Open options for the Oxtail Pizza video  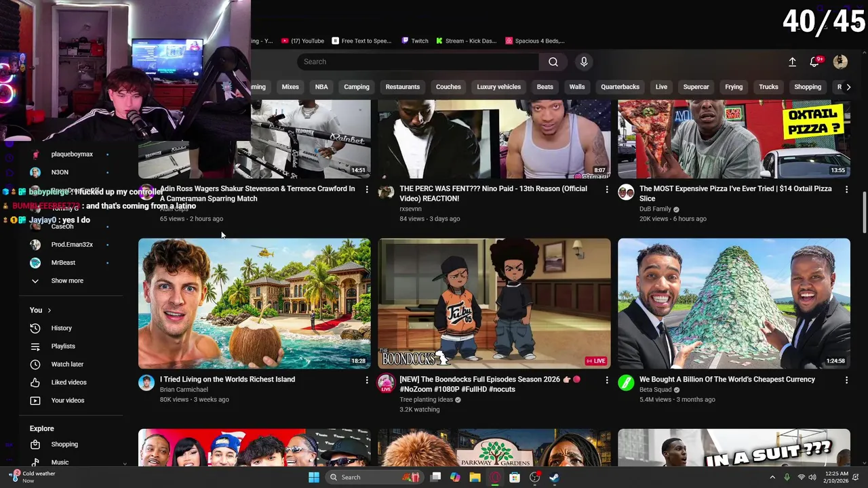(846, 189)
